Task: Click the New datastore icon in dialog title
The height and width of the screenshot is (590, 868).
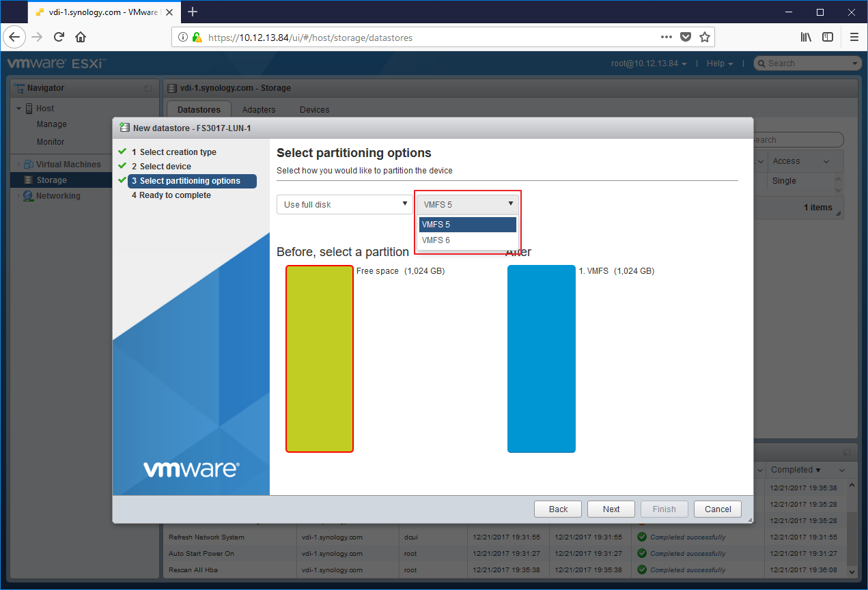Action: coord(124,127)
